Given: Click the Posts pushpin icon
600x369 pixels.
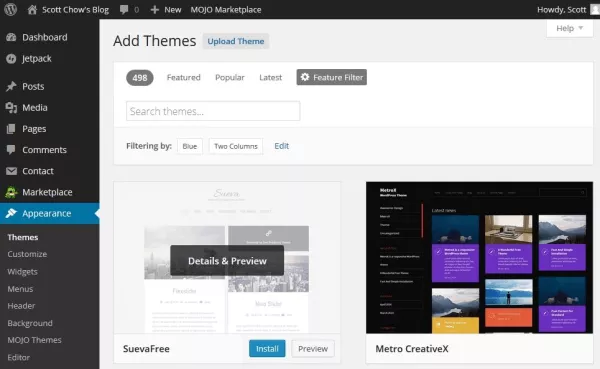Looking at the screenshot, I should [11, 87].
